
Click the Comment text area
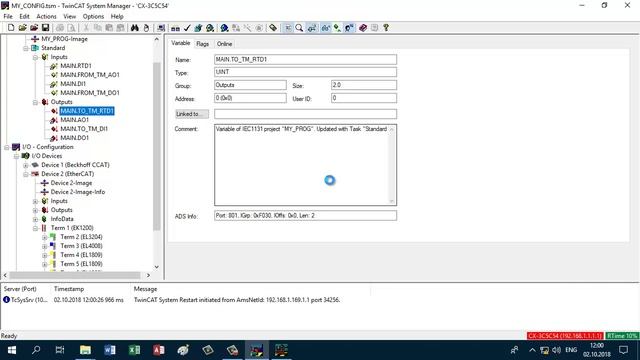(305, 165)
